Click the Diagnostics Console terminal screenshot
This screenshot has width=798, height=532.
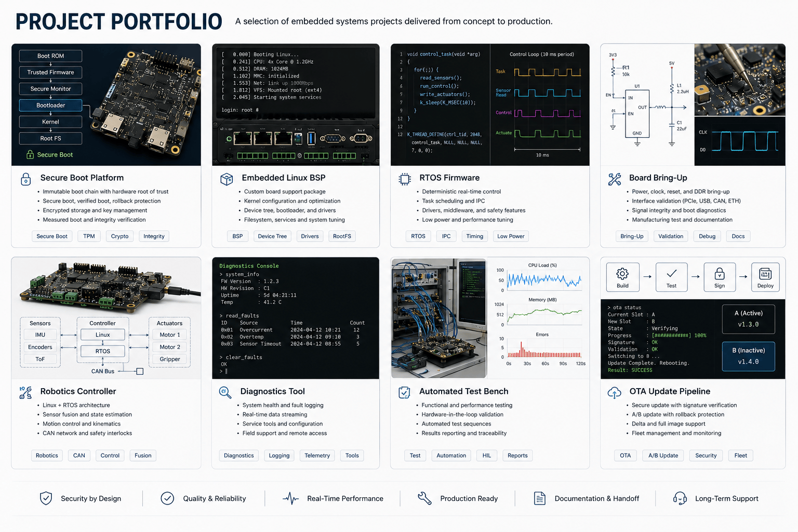click(x=296, y=318)
